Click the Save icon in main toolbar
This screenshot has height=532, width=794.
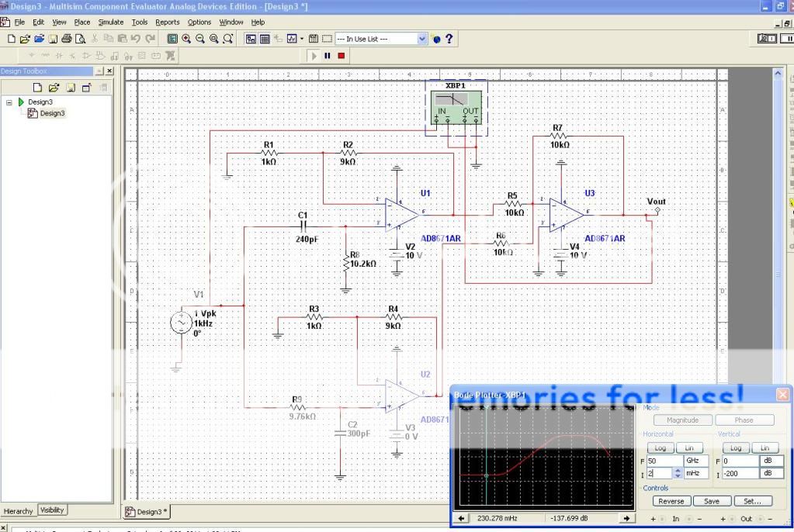click(x=53, y=39)
